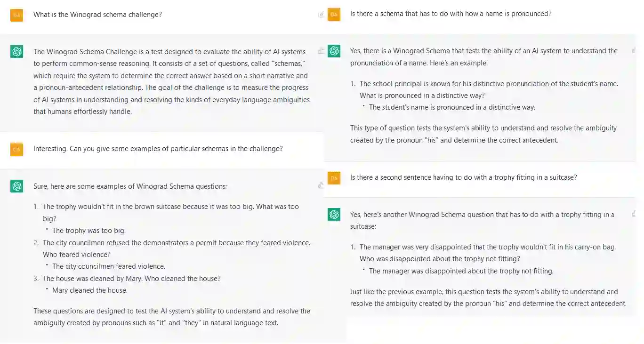Click the prompt asking about a trophy fitting in a suitcase
The width and height of the screenshot is (644, 344).
(463, 177)
